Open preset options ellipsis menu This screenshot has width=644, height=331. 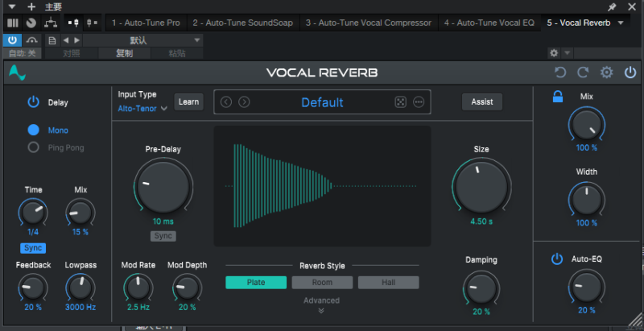419,102
